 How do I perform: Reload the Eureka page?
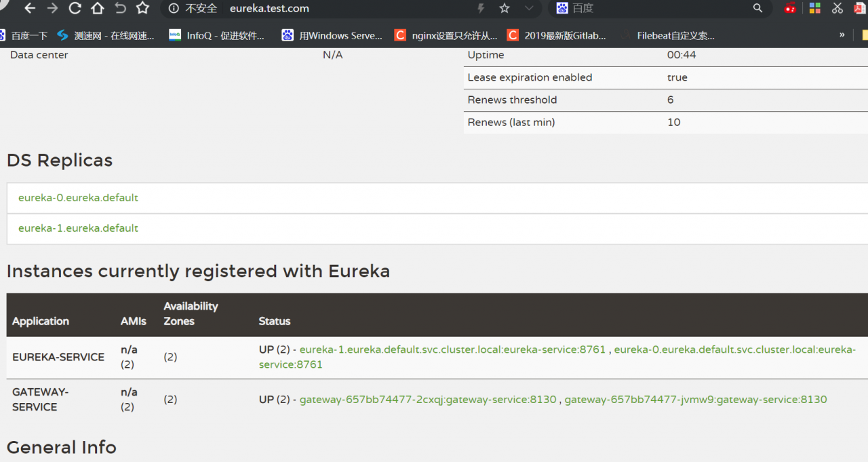tap(75, 8)
